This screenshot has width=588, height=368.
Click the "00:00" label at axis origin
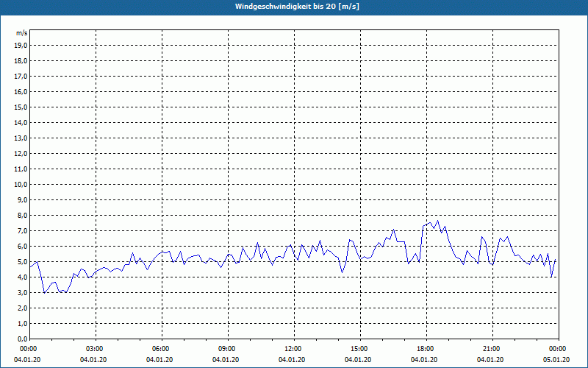coord(29,349)
